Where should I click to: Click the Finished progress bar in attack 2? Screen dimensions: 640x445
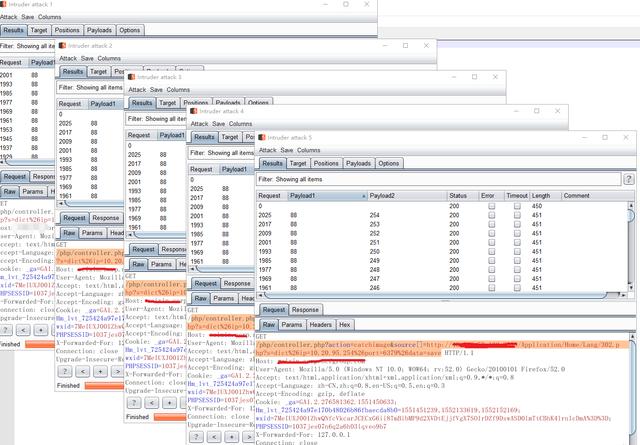pos(104,385)
